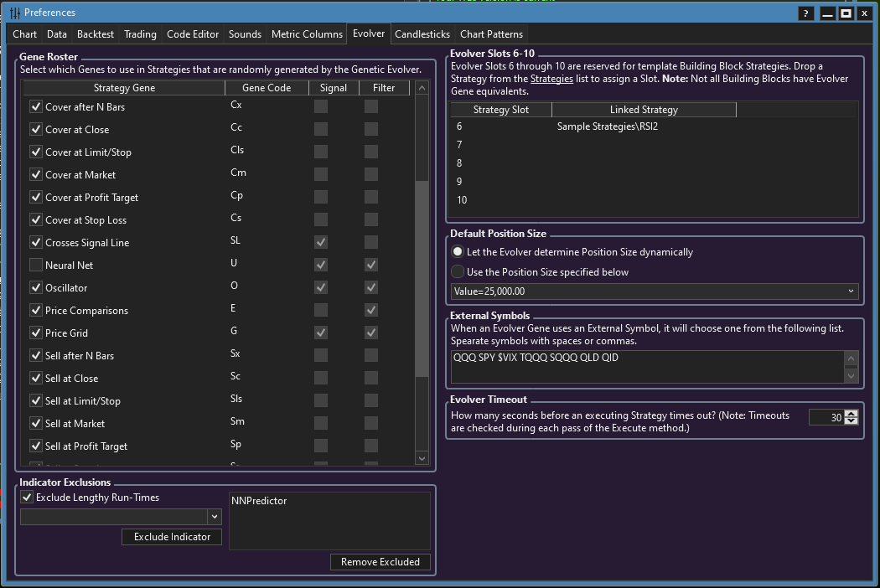The height and width of the screenshot is (588, 880).
Task: Expand the indicator exclusion dropdown
Action: (215, 516)
